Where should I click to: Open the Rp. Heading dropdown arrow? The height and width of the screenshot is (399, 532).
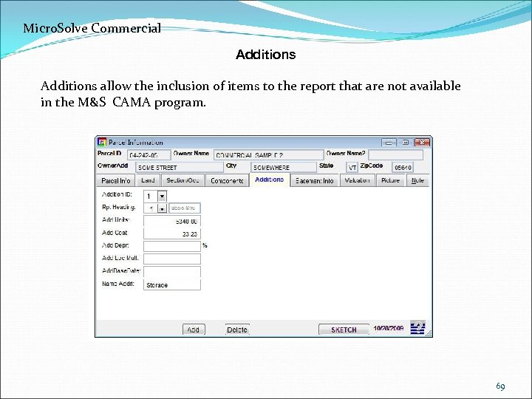162,208
